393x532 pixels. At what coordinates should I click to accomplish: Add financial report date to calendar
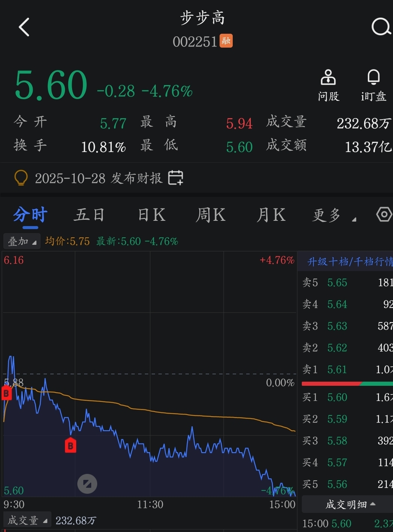tap(175, 178)
